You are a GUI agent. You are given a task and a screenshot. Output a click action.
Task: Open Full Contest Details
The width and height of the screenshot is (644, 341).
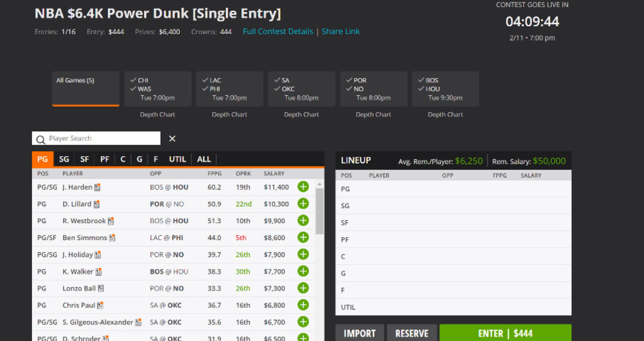pyautogui.click(x=278, y=31)
